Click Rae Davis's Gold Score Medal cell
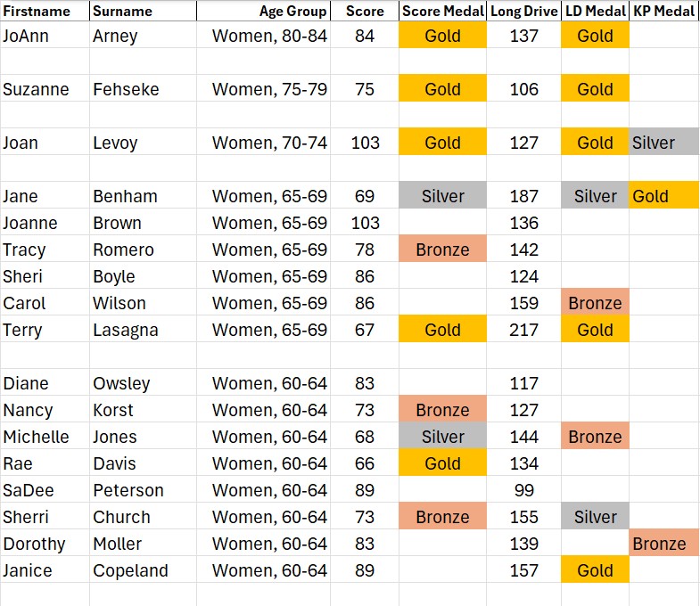Viewport: 700px width, 606px height. pos(442,463)
